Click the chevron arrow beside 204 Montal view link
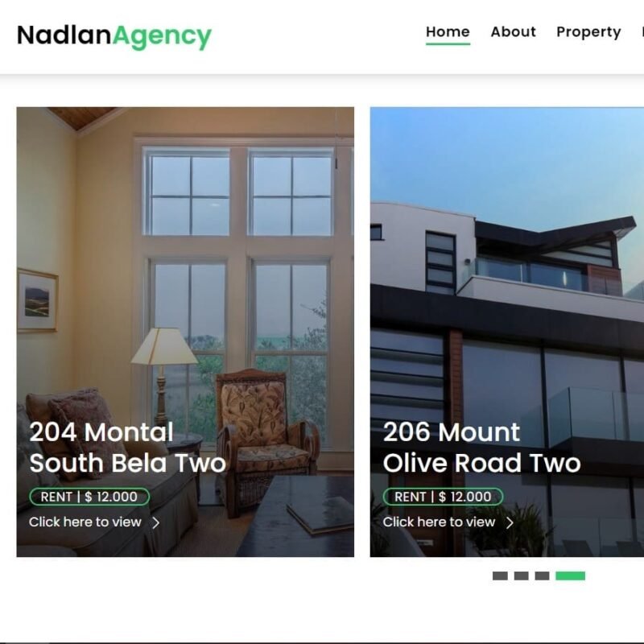The image size is (644, 644). tap(155, 522)
